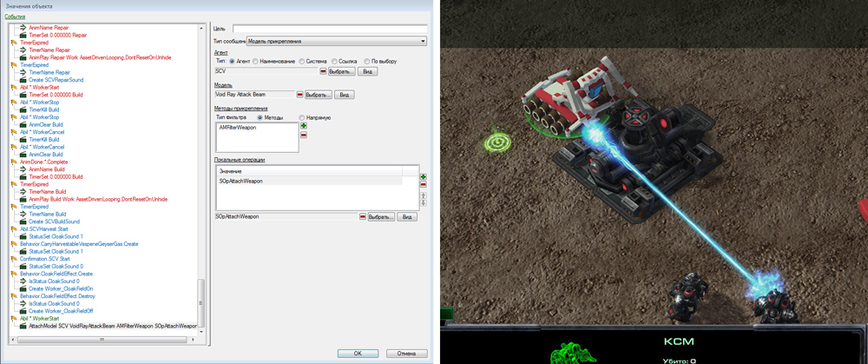
Task: Move the local operation down with the down arrow
Action: [424, 202]
